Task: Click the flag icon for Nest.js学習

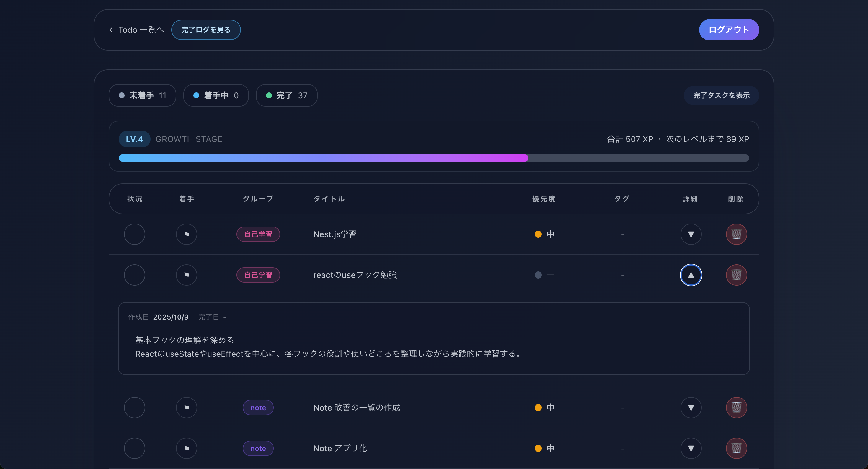Action: (x=186, y=234)
